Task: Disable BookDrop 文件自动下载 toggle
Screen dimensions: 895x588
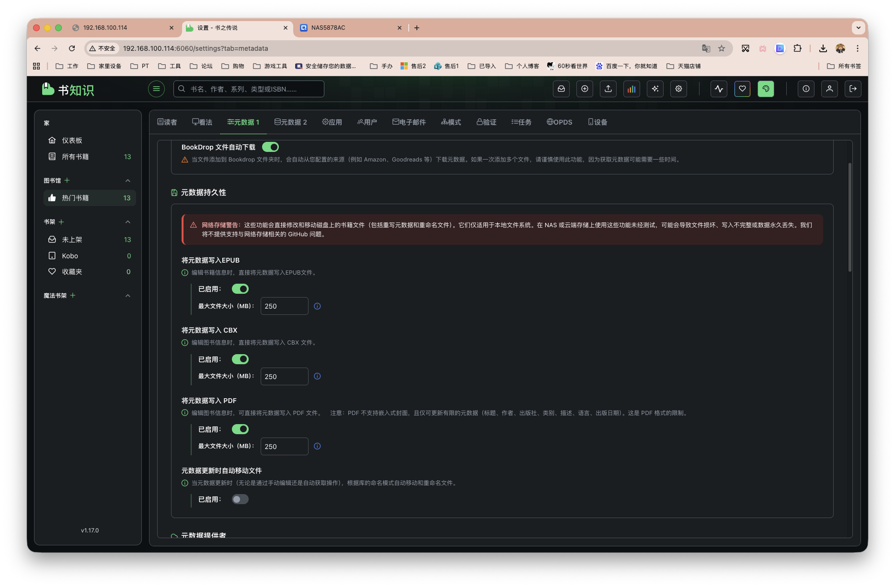Action: 270,147
